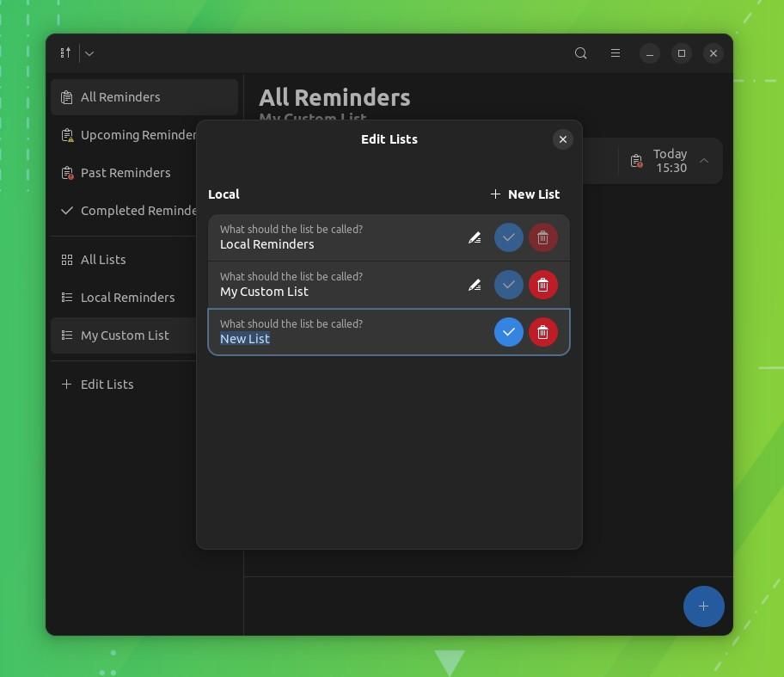The width and height of the screenshot is (784, 677).
Task: Open the dropdown chevron beside the sort icon
Action: 89,52
